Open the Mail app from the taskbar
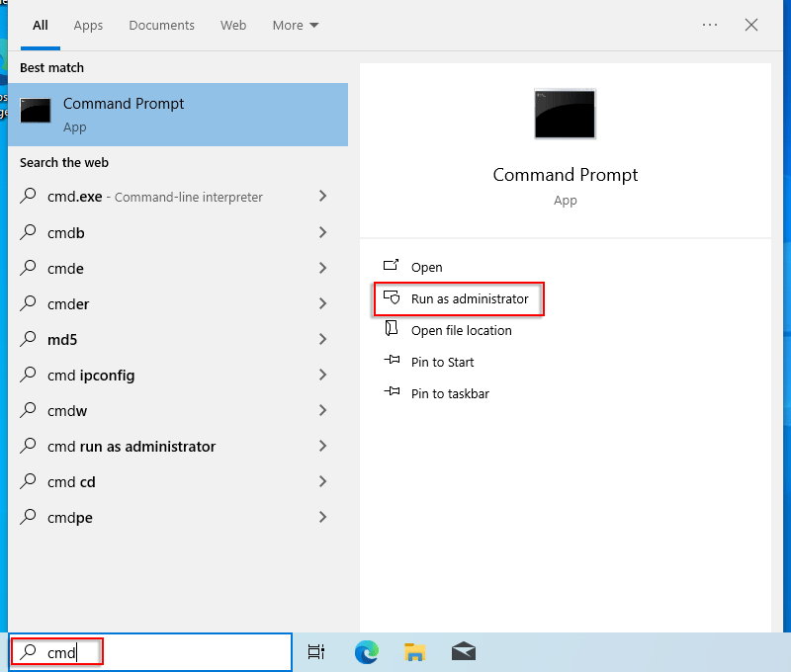The width and height of the screenshot is (791, 672). [464, 651]
